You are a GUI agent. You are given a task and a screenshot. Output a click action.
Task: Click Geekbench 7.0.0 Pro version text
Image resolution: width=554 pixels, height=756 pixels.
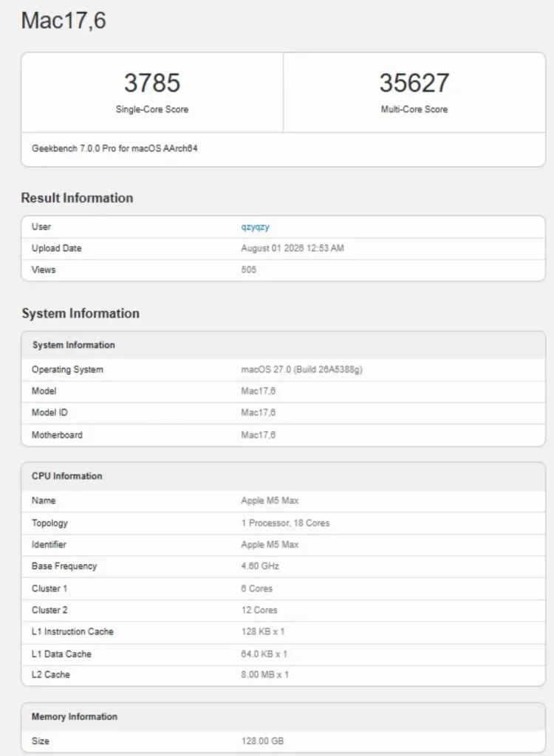click(x=114, y=148)
